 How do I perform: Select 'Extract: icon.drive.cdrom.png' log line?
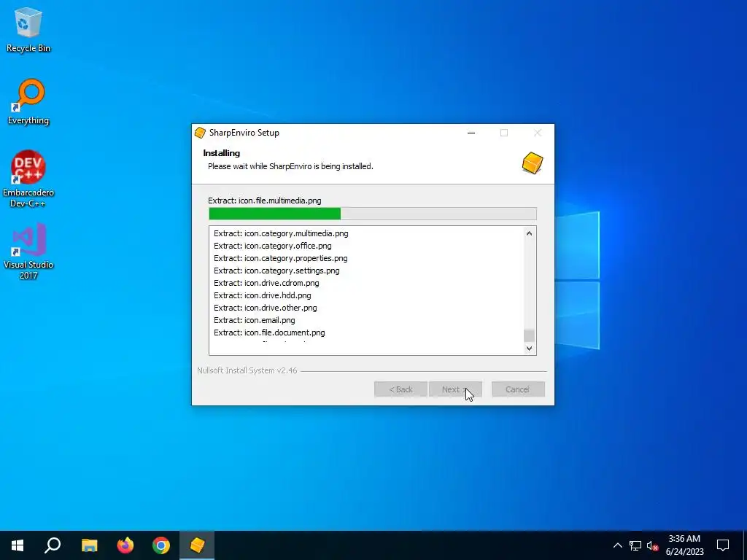[x=266, y=283]
